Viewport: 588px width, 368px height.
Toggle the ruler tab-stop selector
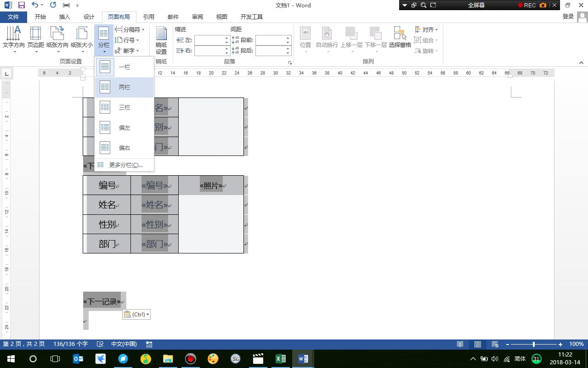6,73
